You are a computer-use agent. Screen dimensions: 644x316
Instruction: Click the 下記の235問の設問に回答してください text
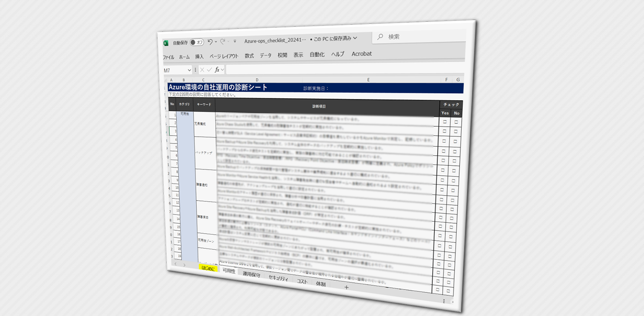click(x=203, y=95)
